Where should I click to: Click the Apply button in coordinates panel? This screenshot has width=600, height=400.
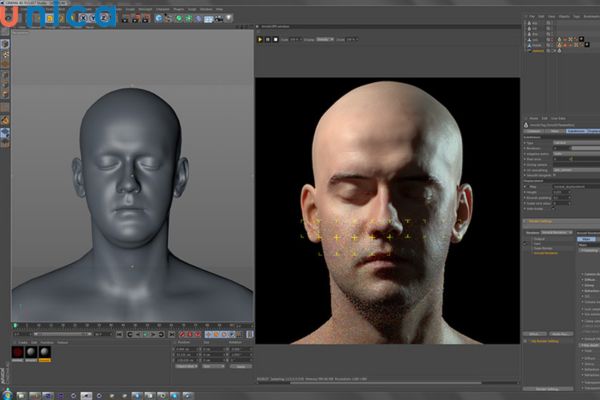(x=240, y=366)
